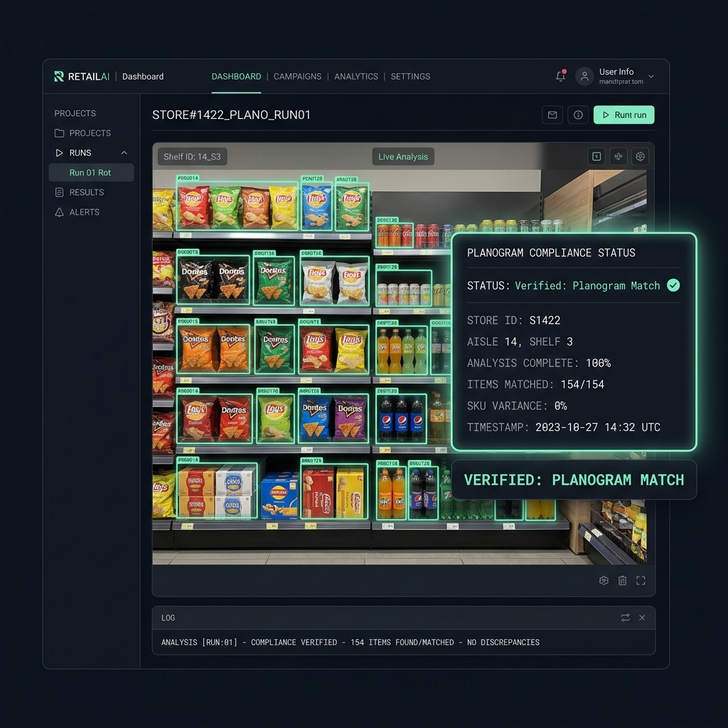
Task: Click the log refresh repeat icon
Action: [626, 618]
